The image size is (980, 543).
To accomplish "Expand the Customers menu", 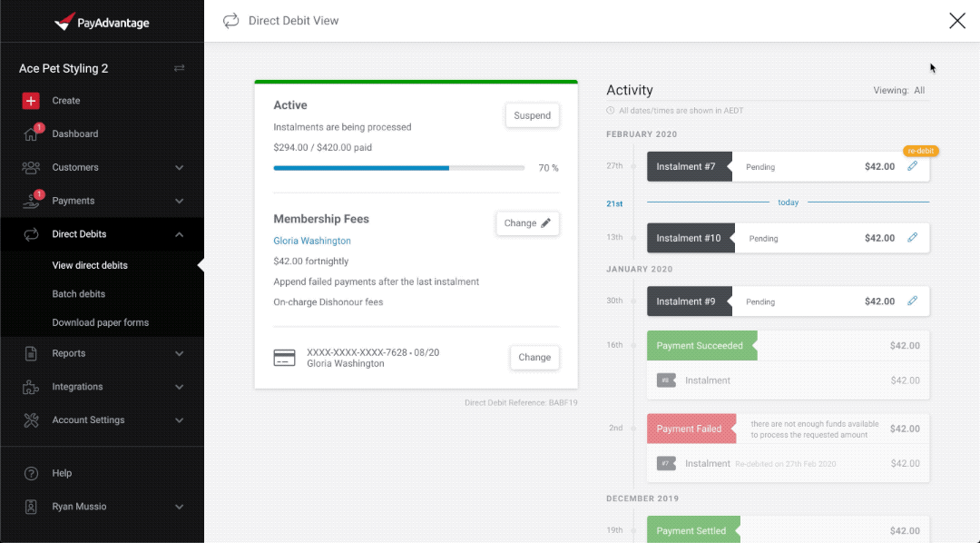I will tap(179, 168).
